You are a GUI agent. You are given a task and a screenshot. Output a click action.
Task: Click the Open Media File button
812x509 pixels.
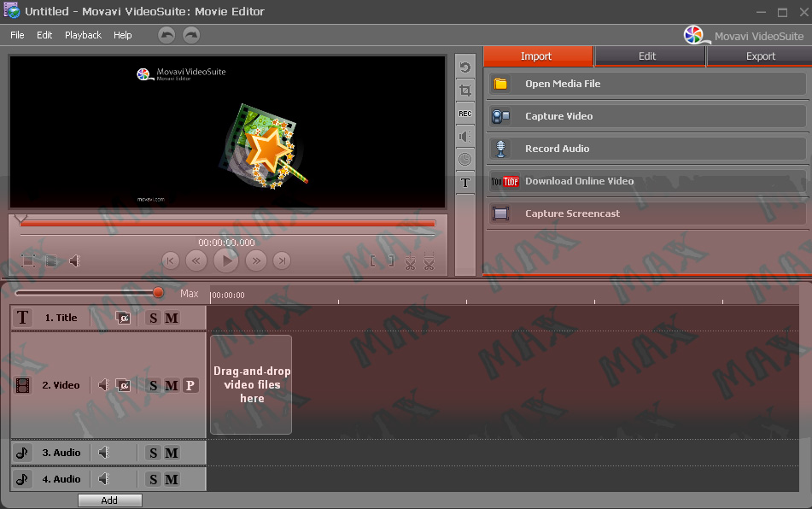coord(647,84)
